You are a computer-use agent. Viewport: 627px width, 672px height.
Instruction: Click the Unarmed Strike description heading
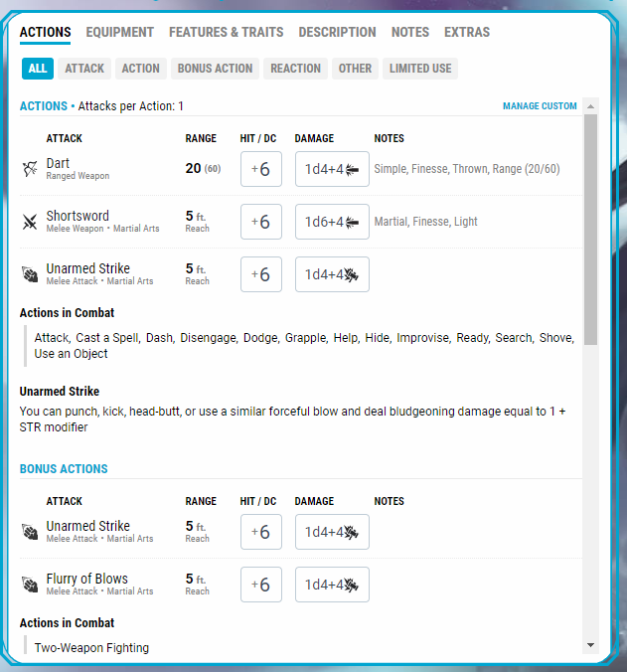[60, 392]
